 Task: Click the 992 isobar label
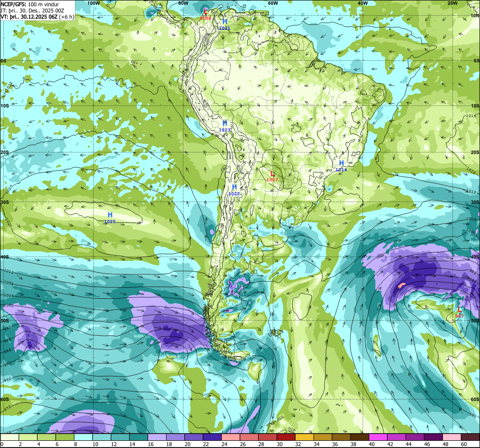point(7,328)
